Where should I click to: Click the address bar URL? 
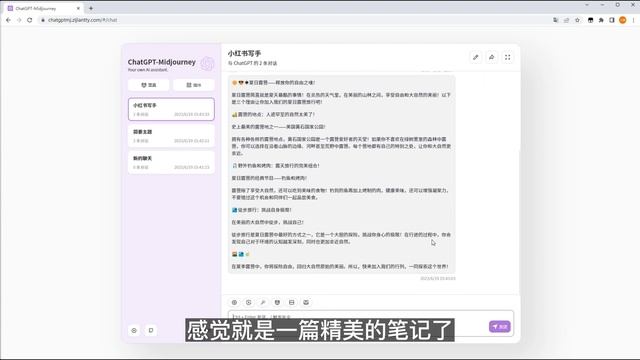82,20
